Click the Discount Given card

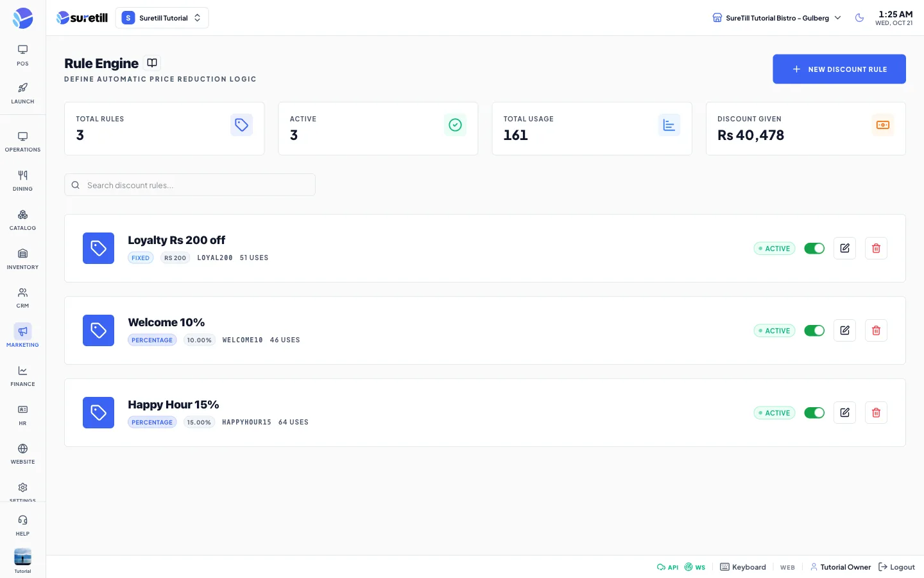(x=805, y=128)
